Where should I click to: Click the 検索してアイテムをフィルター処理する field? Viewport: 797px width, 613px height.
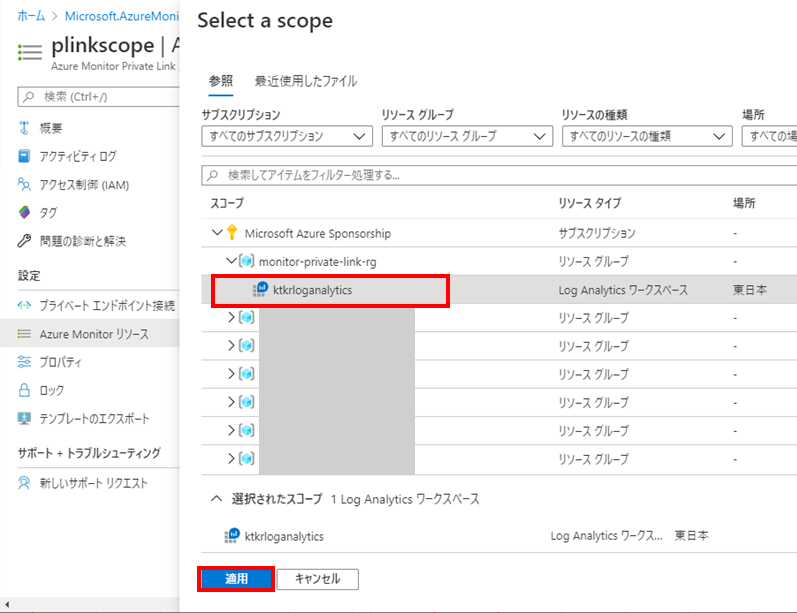(499, 175)
